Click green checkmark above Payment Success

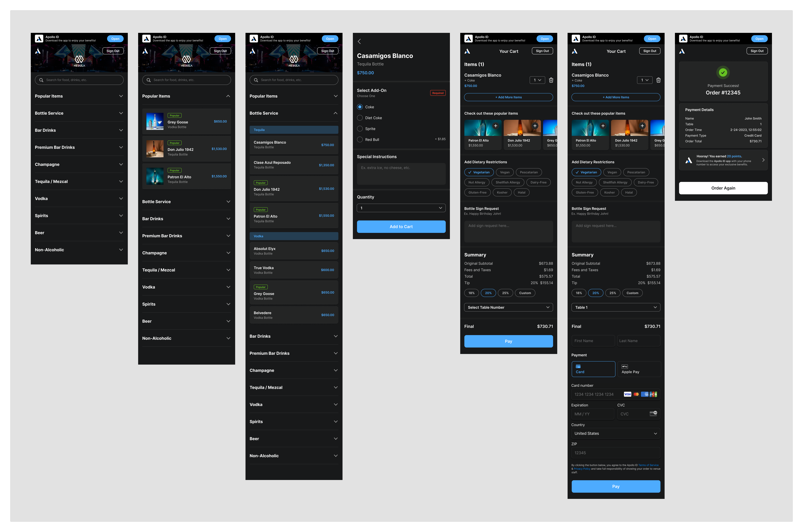[723, 72]
